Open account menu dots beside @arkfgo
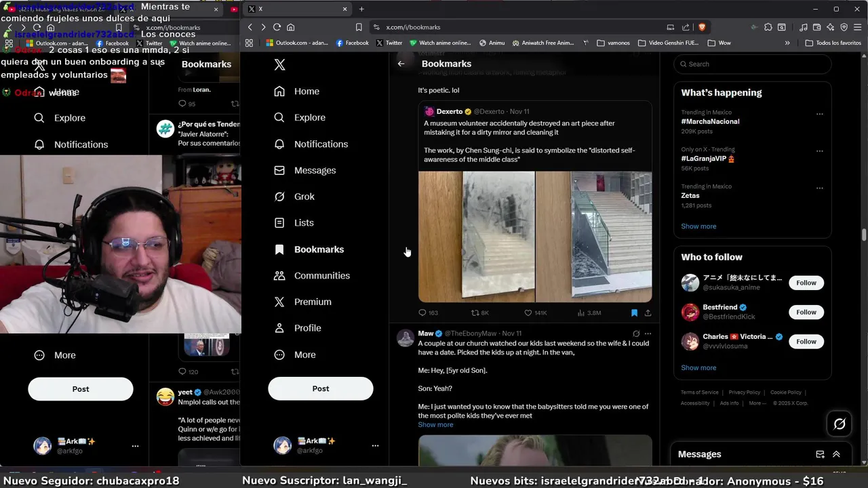868x488 pixels. coord(375,445)
